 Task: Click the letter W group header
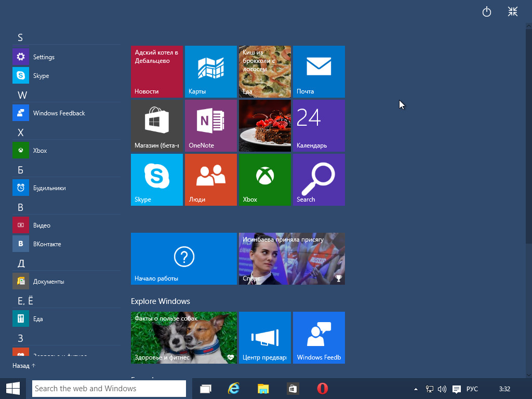coord(22,95)
